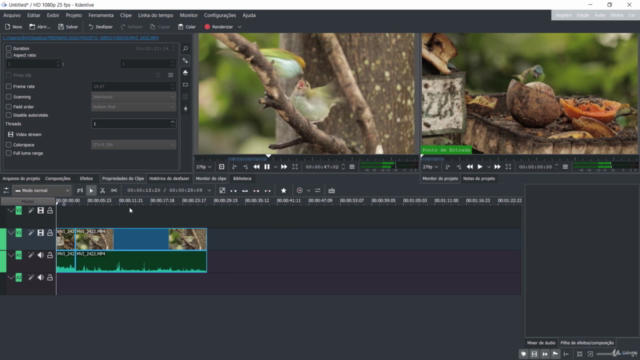Mute audio on track A1
This screenshot has height=360, width=640.
[40, 255]
